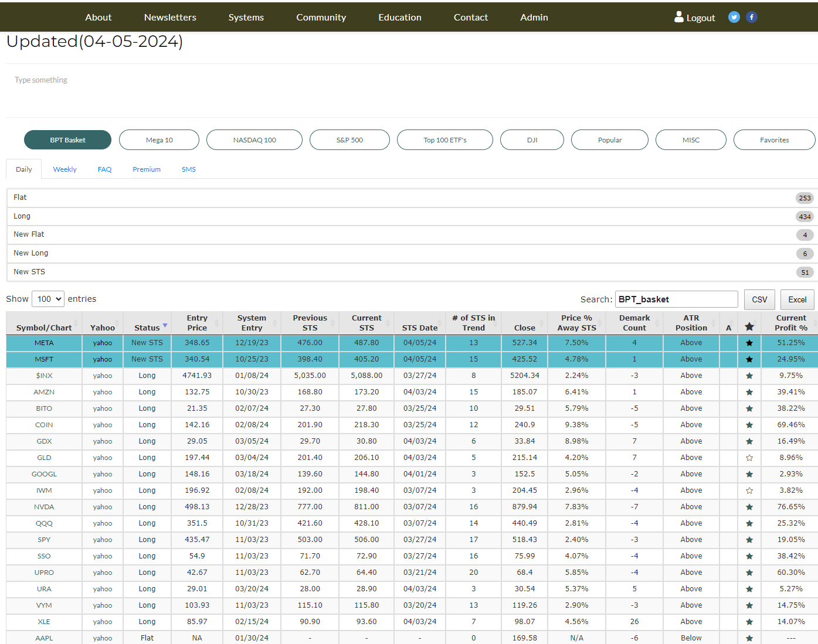The image size is (818, 644).
Task: Toggle favorite star for NVDA row
Action: coord(749,507)
